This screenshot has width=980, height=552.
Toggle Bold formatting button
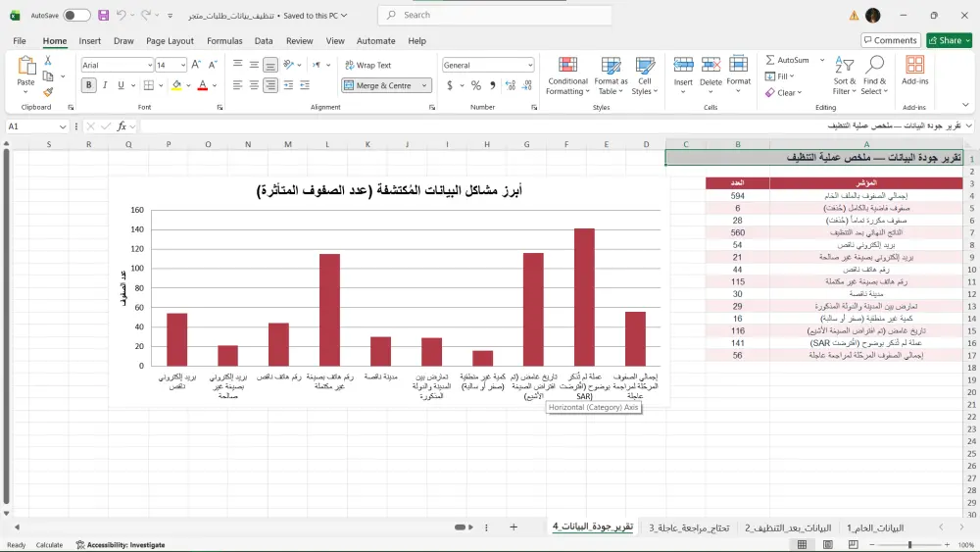click(89, 85)
